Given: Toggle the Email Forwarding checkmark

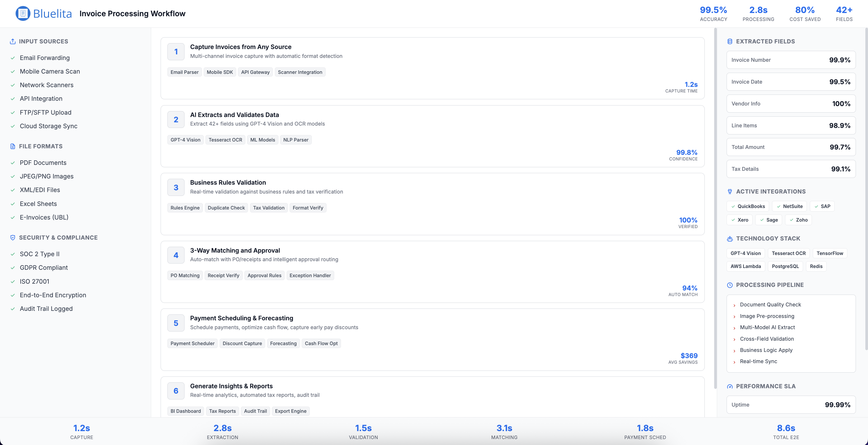Looking at the screenshot, I should pyautogui.click(x=13, y=58).
